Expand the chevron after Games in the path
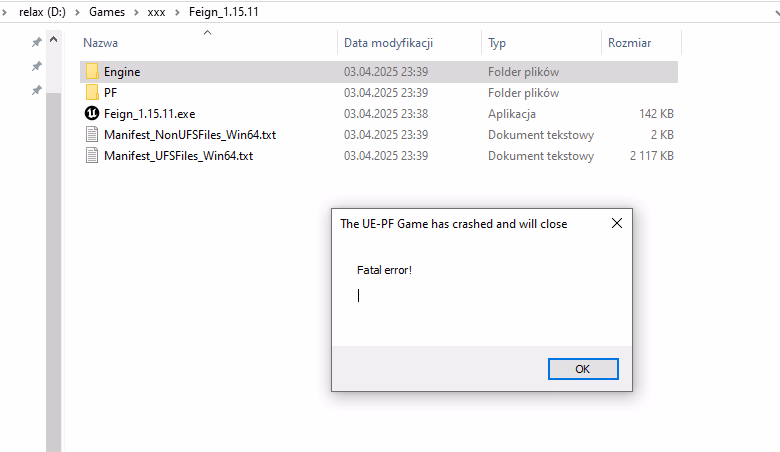 pos(136,12)
